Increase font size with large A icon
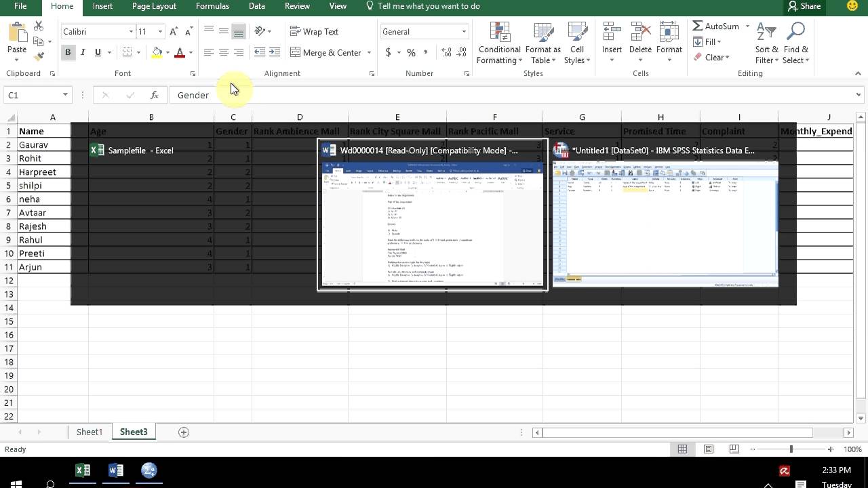 [174, 32]
